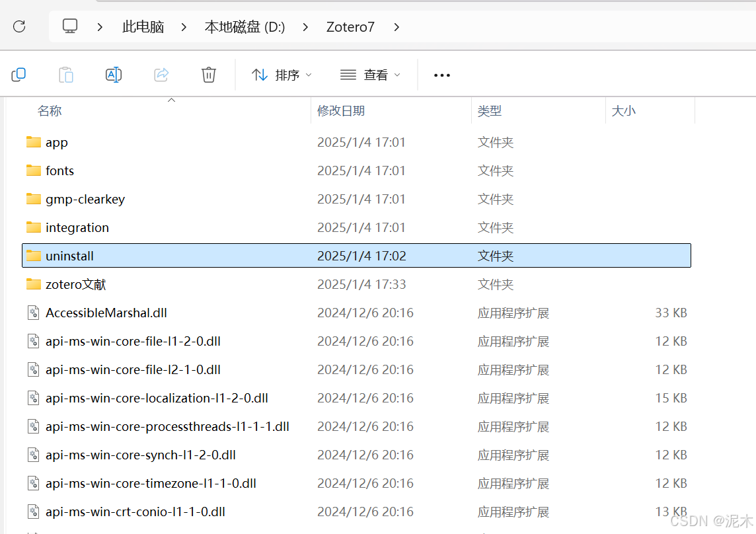The image size is (756, 534).
Task: Click api-ms-win-core-localization-l1-2-0.dll file icon
Action: (33, 398)
